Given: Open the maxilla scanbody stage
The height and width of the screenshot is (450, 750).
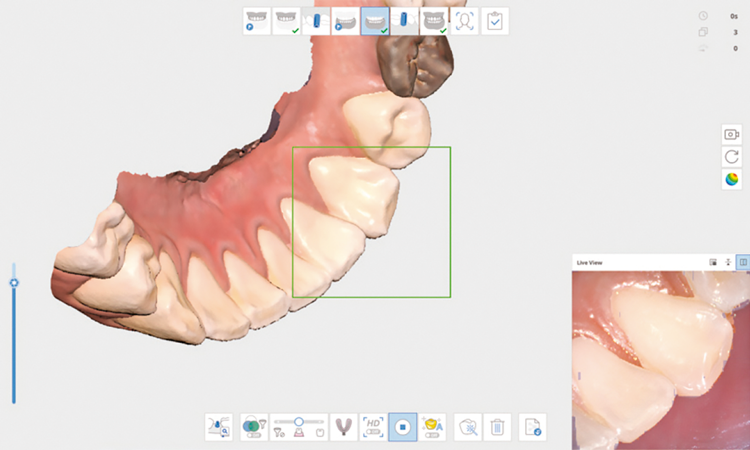Looking at the screenshot, I should (x=316, y=21).
